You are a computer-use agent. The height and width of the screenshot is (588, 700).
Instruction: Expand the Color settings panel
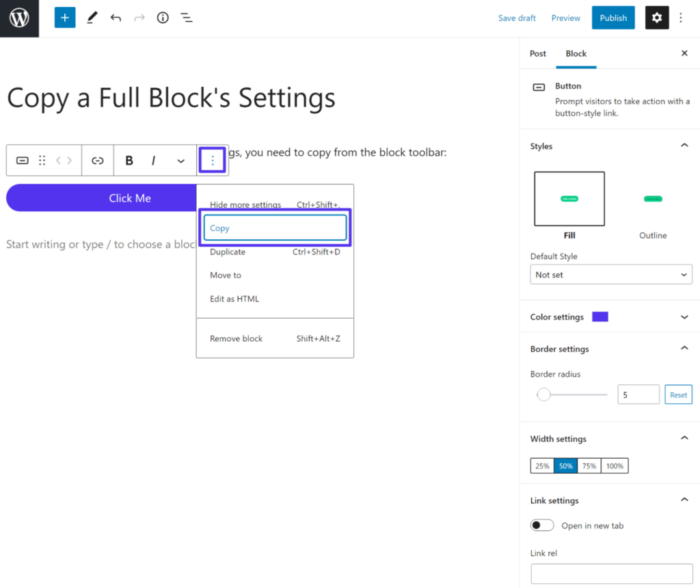coord(684,317)
